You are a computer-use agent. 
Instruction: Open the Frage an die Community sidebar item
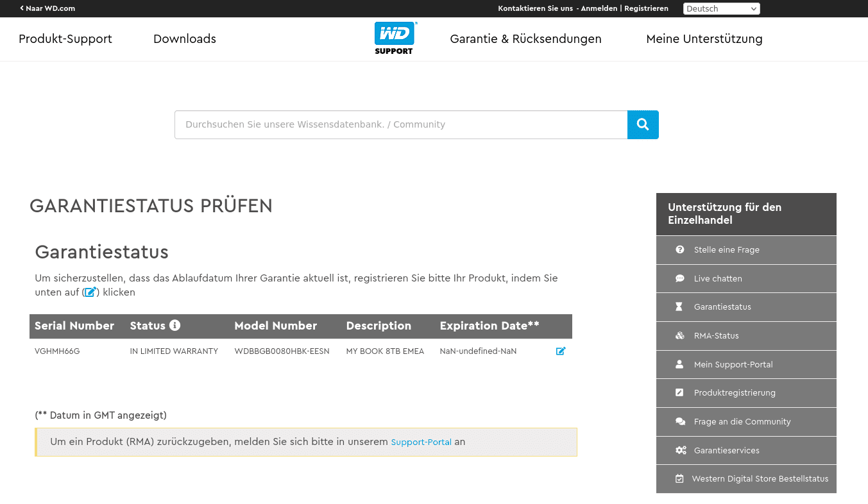pos(746,421)
